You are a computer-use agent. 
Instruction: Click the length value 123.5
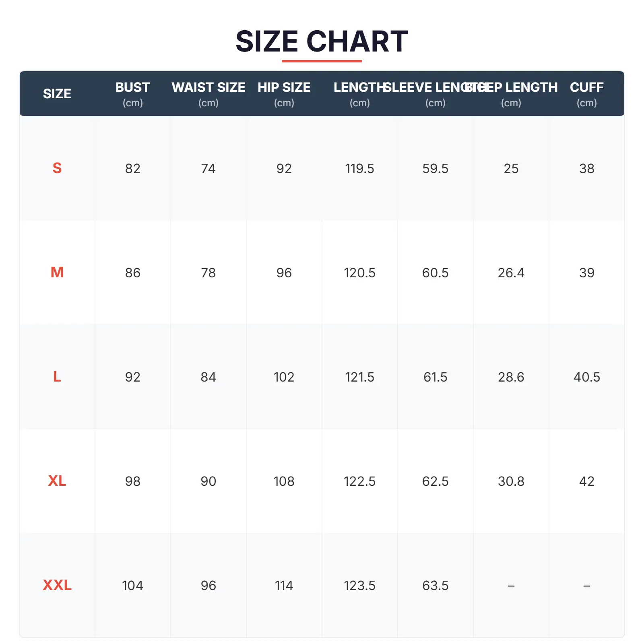coord(359,585)
